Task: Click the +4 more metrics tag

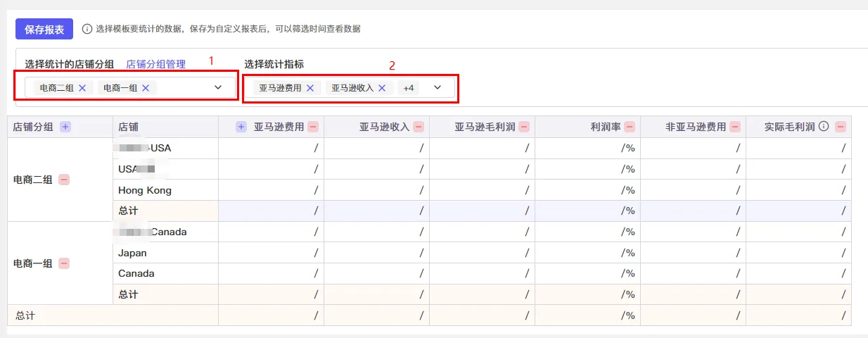Action: click(x=409, y=88)
